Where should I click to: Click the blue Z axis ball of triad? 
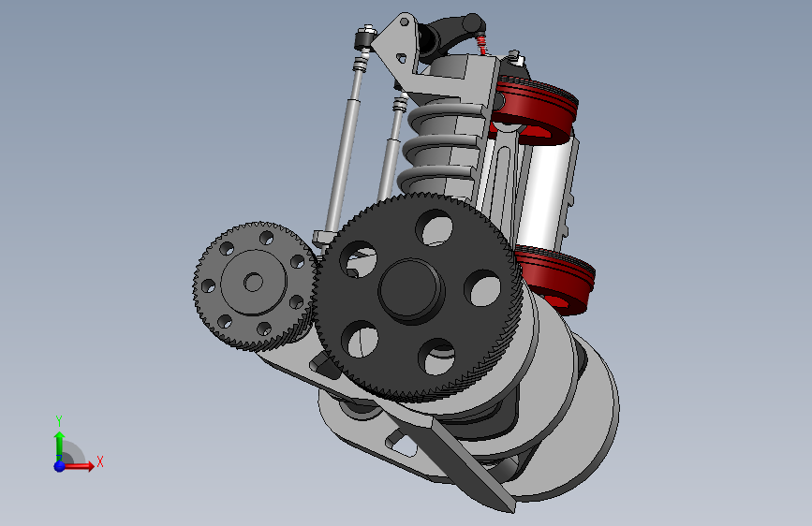coord(59,466)
